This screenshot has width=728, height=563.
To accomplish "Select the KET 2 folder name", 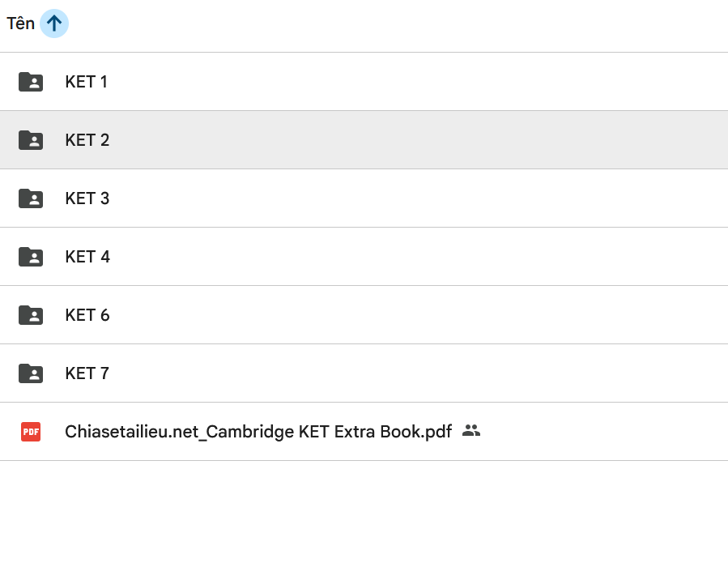I will 87,140.
